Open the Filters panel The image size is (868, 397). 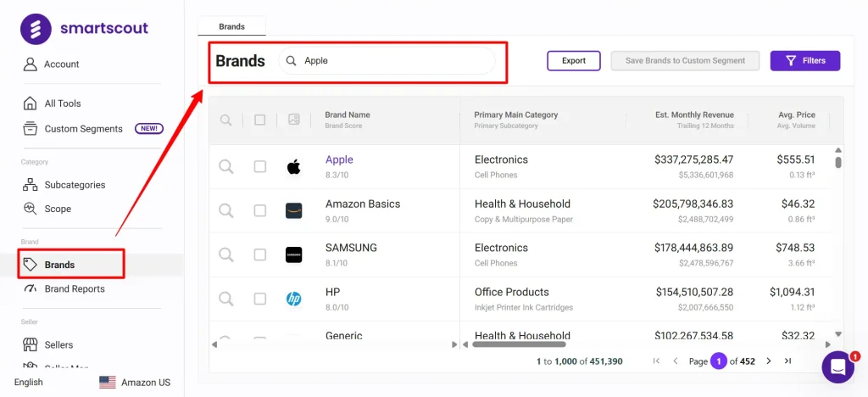point(805,61)
